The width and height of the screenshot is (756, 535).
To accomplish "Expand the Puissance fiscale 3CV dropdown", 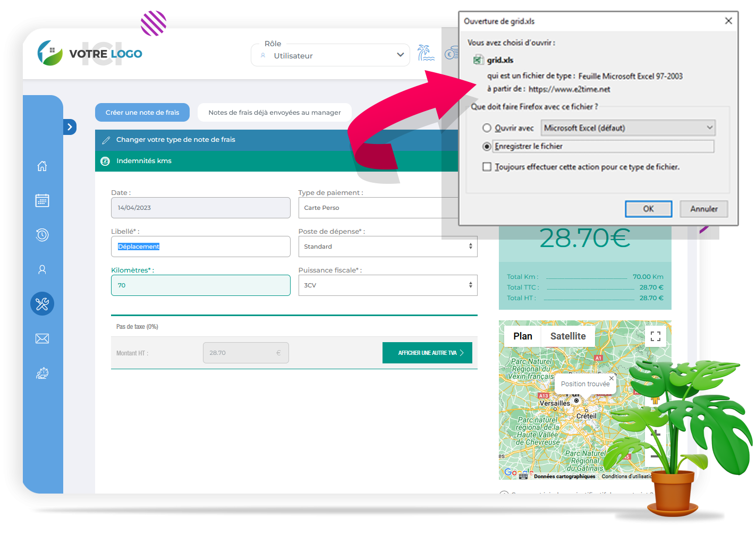I will [387, 285].
